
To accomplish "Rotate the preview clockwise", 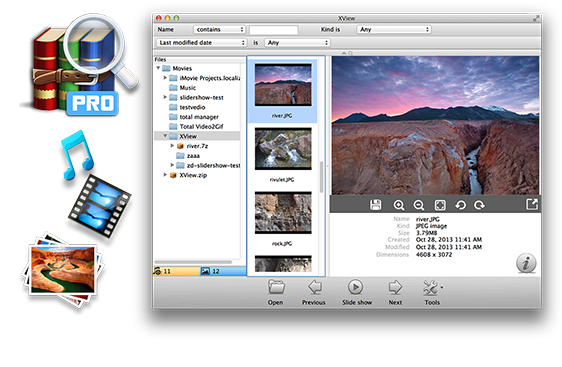I will click(x=480, y=205).
